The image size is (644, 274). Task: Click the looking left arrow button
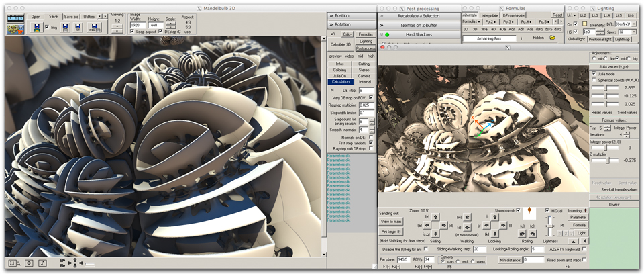pyautogui.click(x=486, y=226)
